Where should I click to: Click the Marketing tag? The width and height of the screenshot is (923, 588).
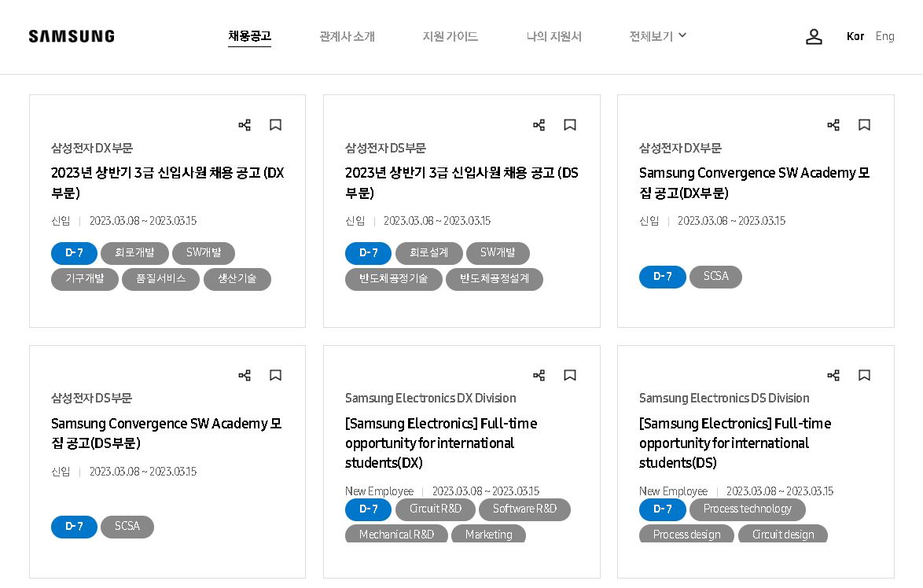point(488,534)
